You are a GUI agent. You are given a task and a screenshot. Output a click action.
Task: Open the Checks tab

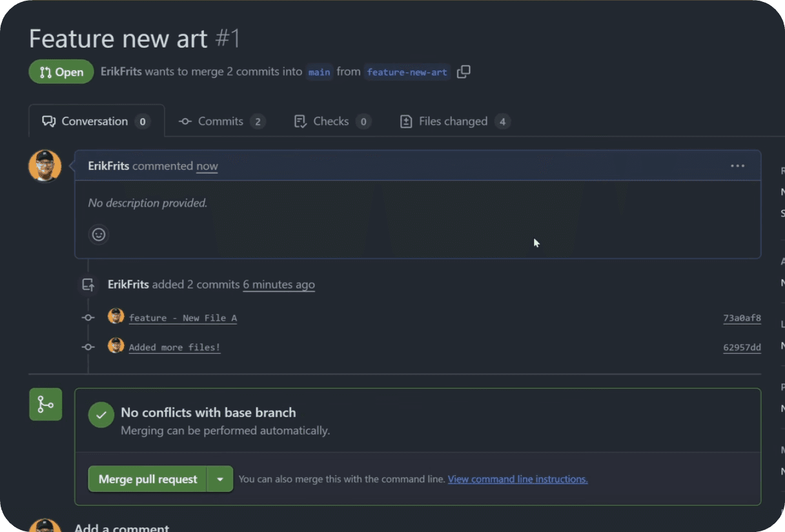point(332,121)
